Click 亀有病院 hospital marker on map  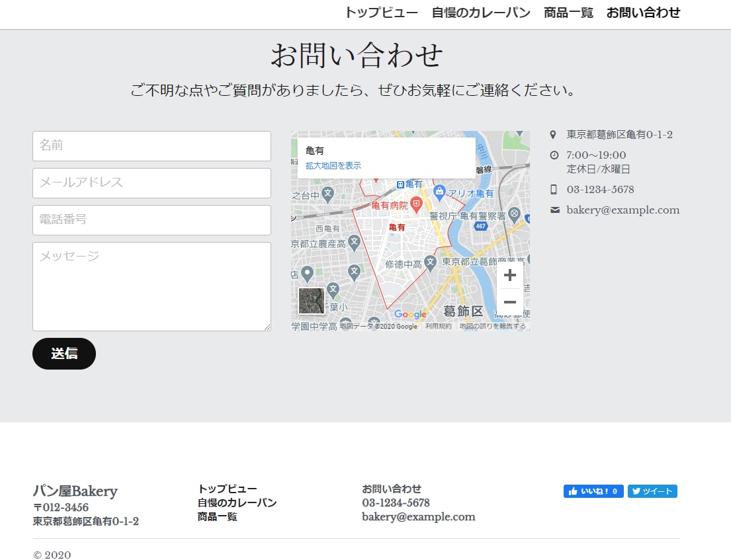click(416, 204)
